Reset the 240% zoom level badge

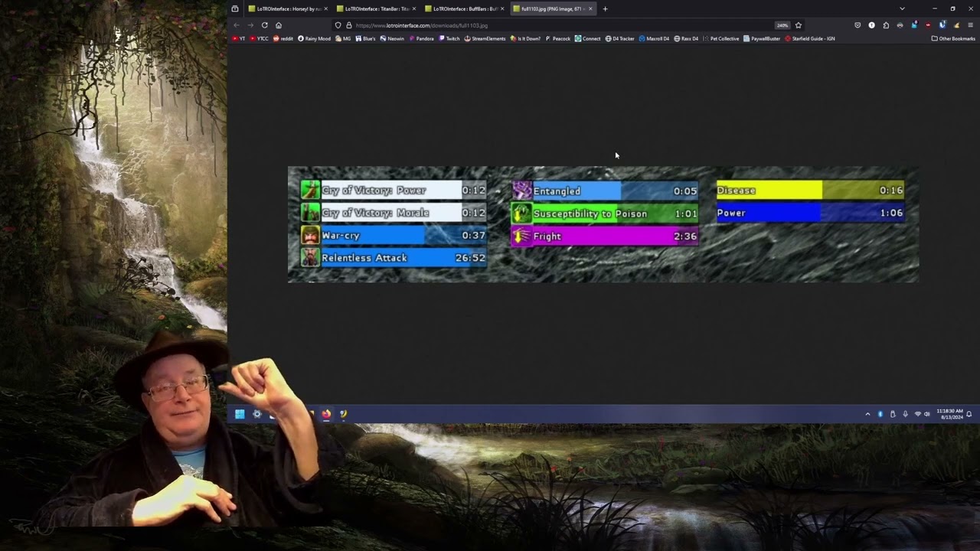click(x=782, y=25)
